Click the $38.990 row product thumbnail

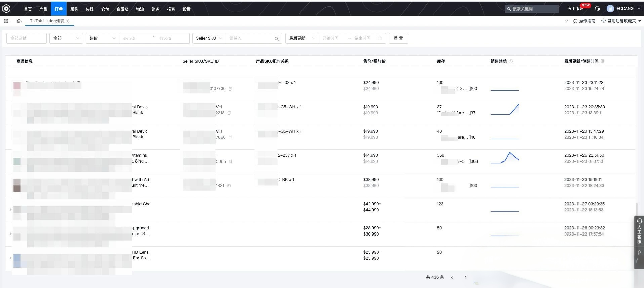point(17,185)
